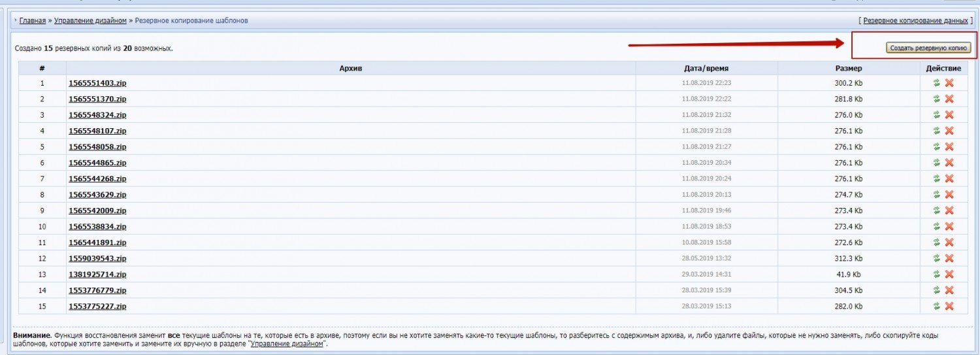Go to Главная in the breadcrumb
Viewport: 980px width, 355px height.
[33, 21]
